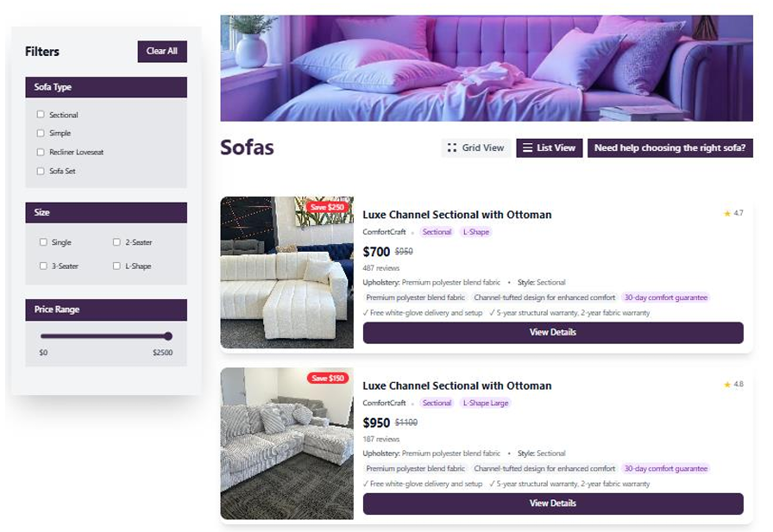Click the Save $150 badge
773x532 pixels.
coord(328,378)
